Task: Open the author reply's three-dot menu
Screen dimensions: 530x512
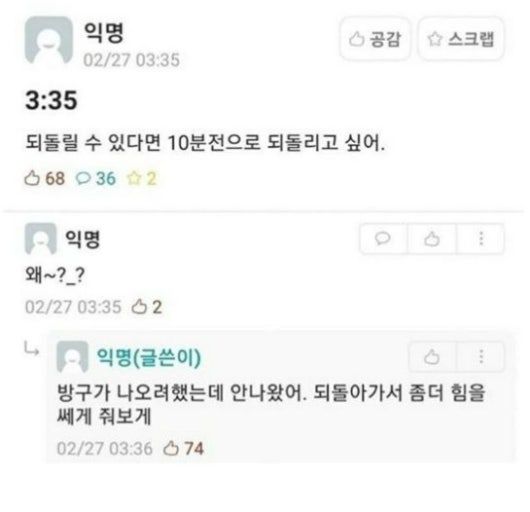Action: (481, 357)
